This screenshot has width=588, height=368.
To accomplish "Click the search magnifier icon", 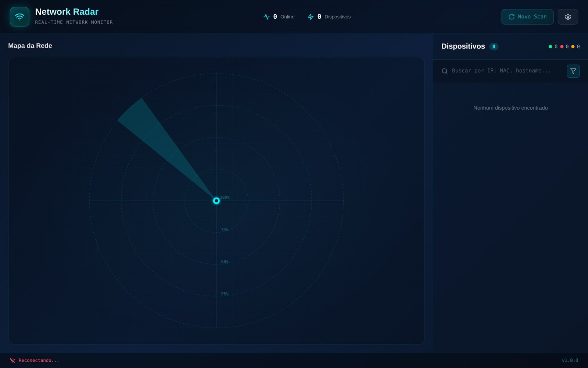I will [445, 71].
